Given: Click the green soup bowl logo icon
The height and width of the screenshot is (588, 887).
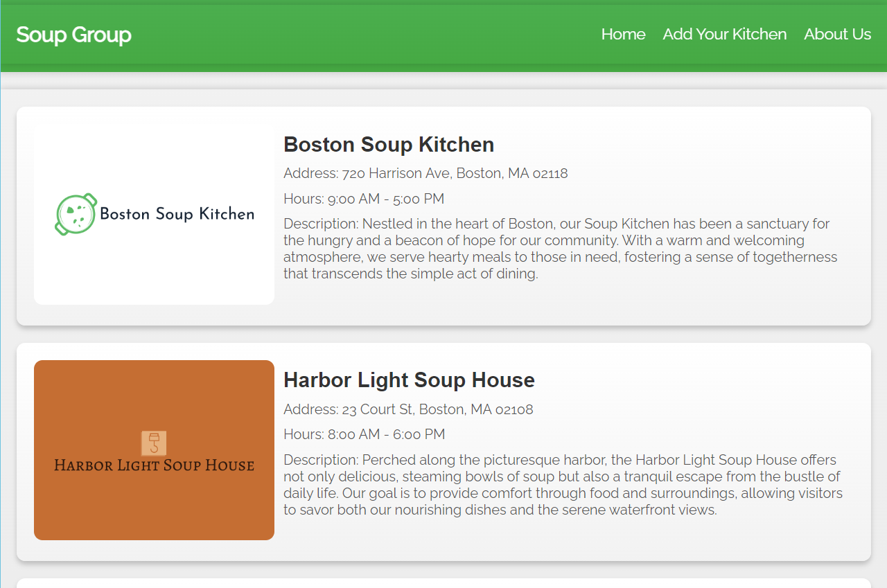Looking at the screenshot, I should pos(76,214).
